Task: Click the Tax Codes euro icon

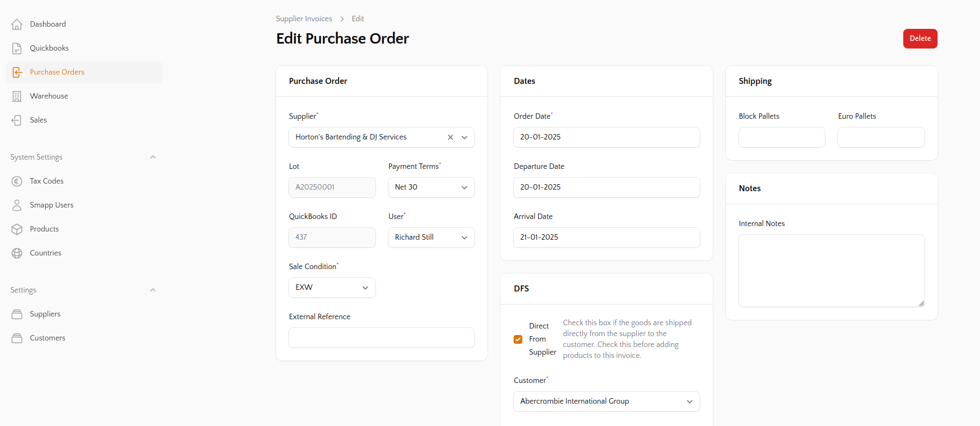Action: point(17,181)
